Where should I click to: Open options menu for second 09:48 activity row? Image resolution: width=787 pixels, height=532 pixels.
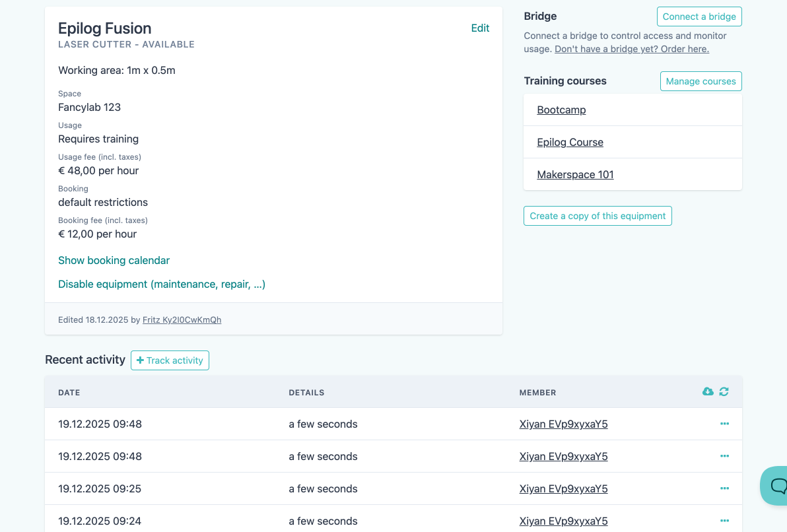click(724, 455)
